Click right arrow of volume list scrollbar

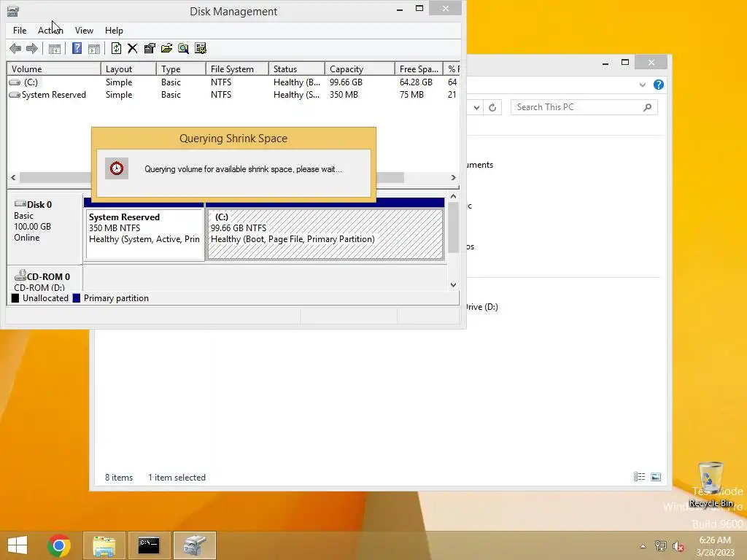pos(454,178)
